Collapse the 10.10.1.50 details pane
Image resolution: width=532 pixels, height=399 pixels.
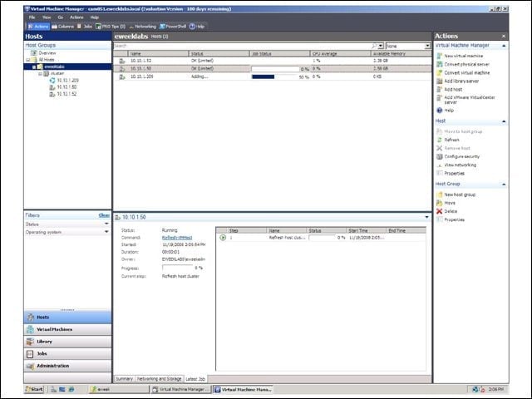coord(426,217)
